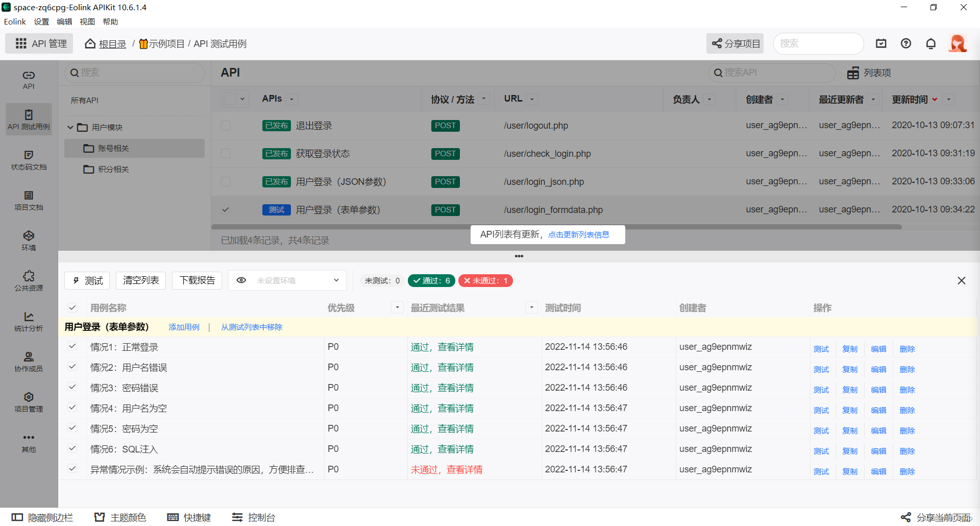
Task: Click the panel splitter ellipsis handle
Action: 519,256
